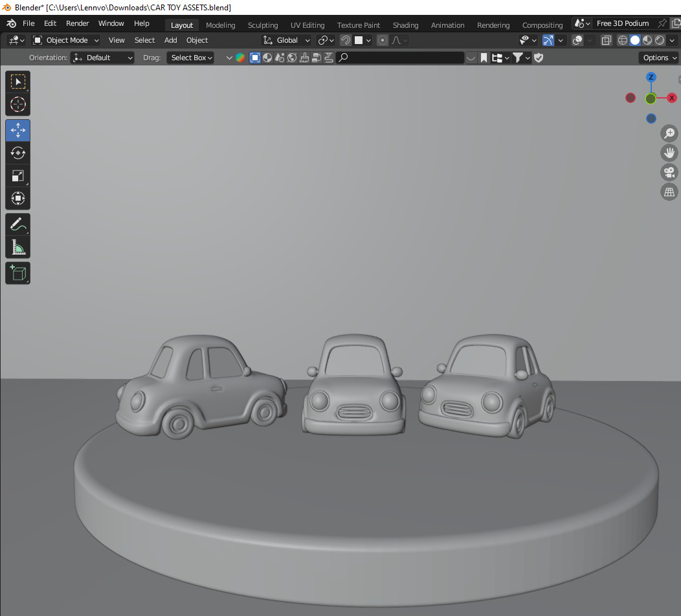Switch to Sculpting workspace tab
The width and height of the screenshot is (681, 616).
pos(263,25)
